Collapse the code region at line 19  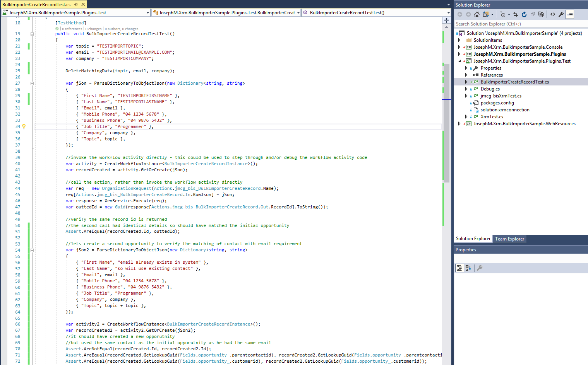[32, 34]
